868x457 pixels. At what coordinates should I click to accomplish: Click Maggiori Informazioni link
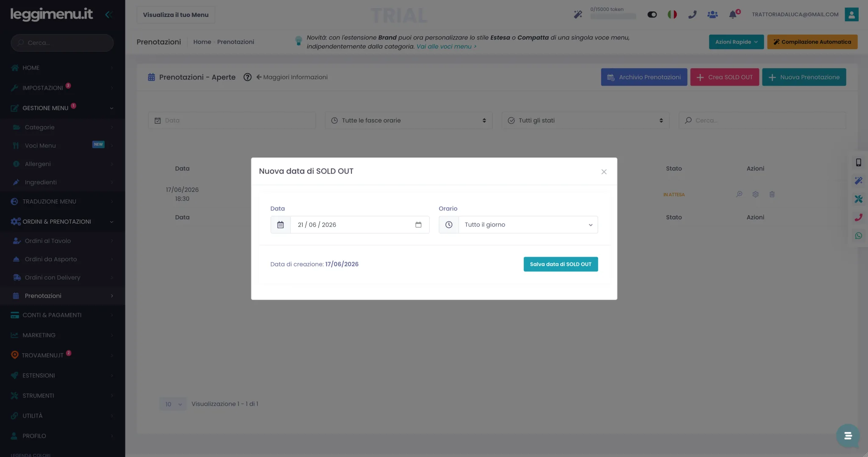292,77
